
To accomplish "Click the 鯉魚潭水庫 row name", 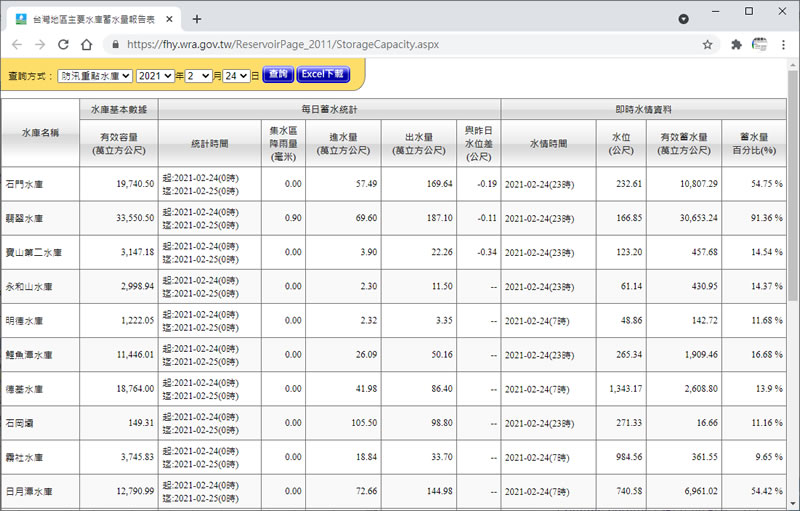I will click(29, 355).
